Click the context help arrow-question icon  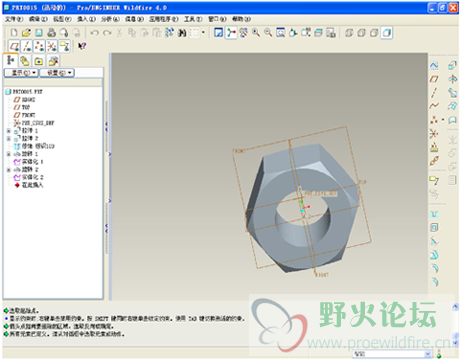point(82,46)
